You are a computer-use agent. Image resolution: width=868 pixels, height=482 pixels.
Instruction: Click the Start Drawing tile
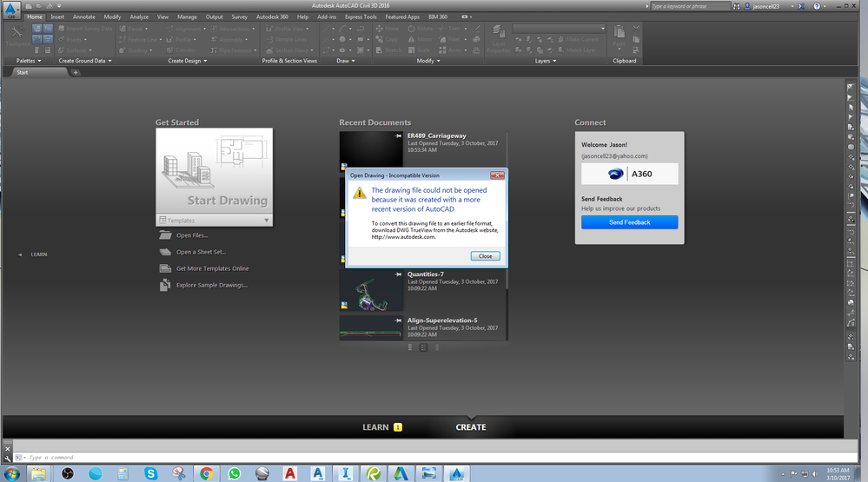point(214,172)
